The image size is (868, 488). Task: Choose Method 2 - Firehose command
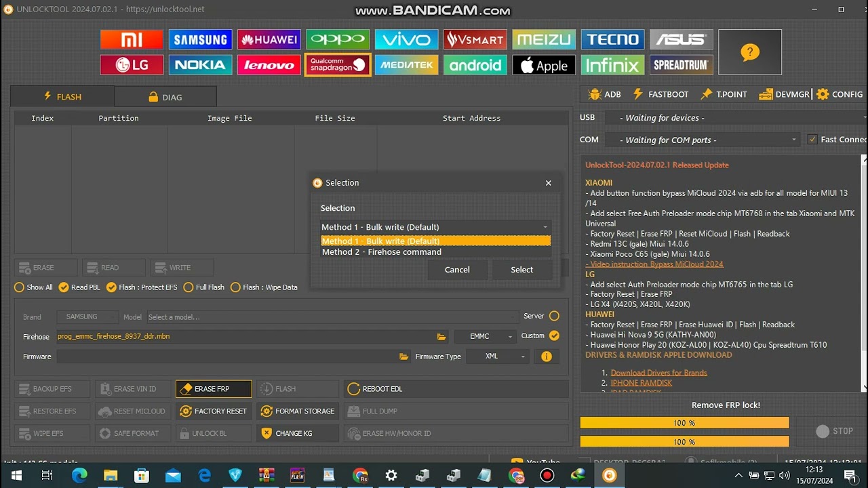coord(435,252)
